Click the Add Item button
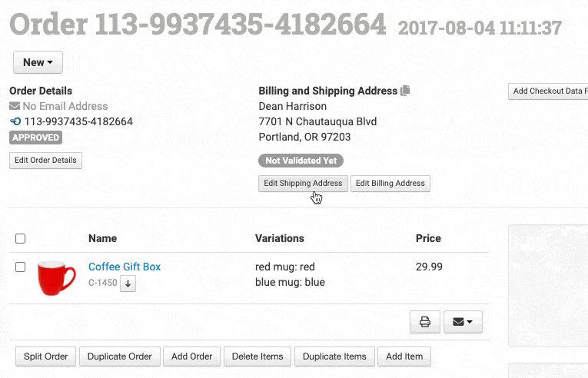The image size is (588, 378). point(404,356)
